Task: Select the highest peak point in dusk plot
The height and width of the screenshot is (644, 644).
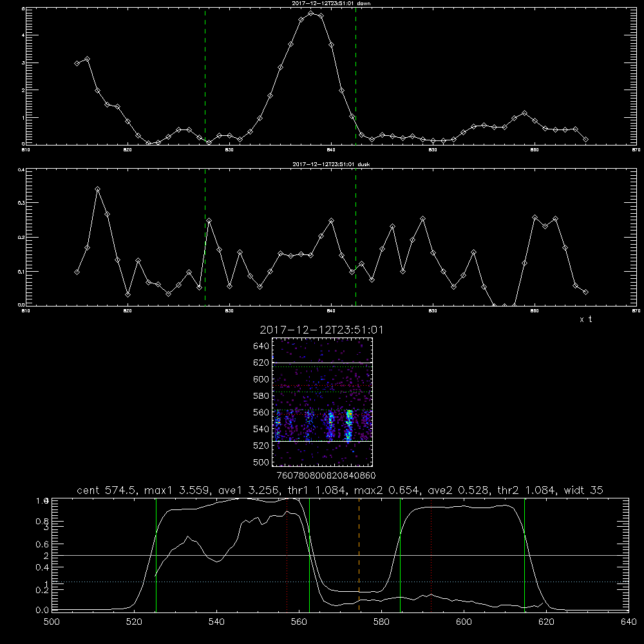Action: click(x=97, y=189)
